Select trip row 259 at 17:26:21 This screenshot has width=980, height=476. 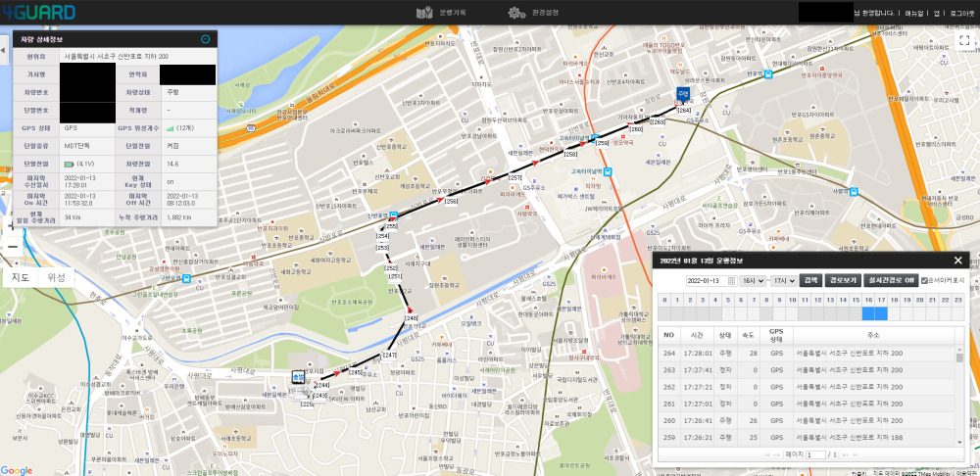[807, 437]
